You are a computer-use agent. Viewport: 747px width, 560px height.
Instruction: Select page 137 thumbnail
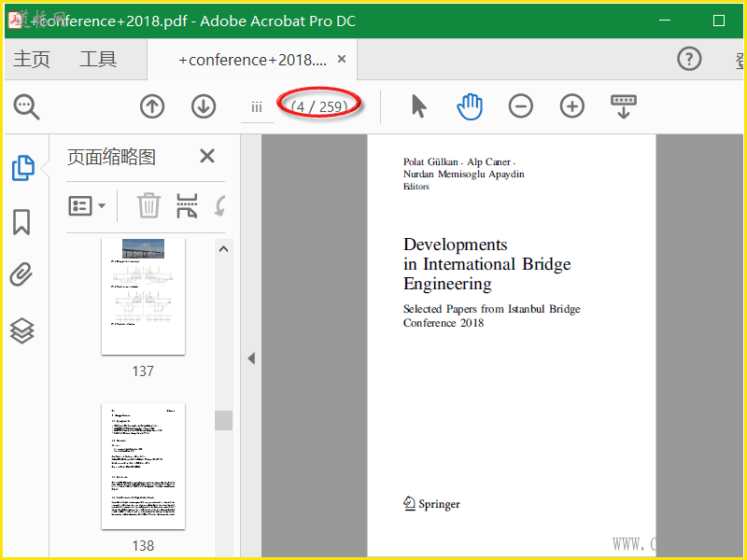pos(144,297)
